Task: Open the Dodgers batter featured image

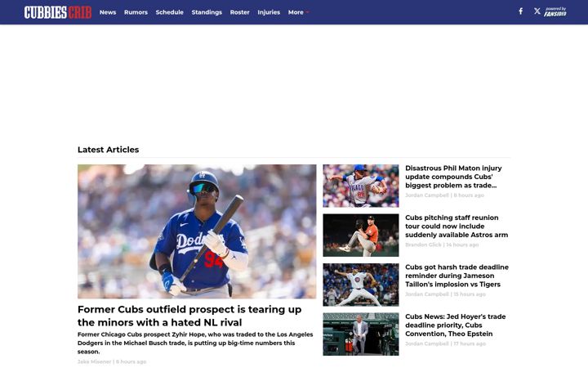Action: click(x=197, y=231)
